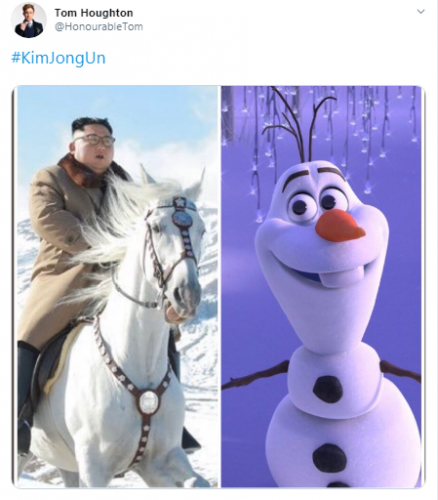
Task: Click the Tom Houghton display name
Action: 94,13
